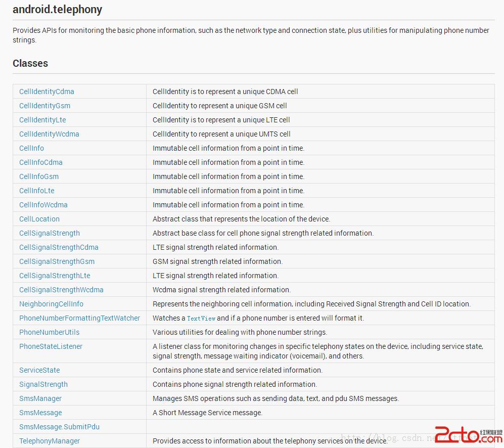Click the PhoneNumberFormattingTextWatcher link
Image resolution: width=504 pixels, height=448 pixels.
click(79, 318)
